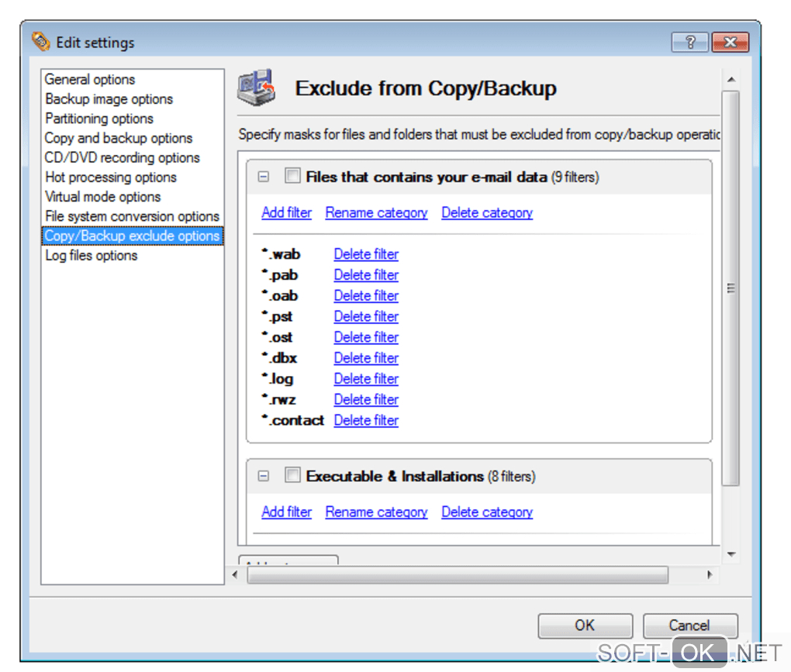This screenshot has width=791, height=672.
Task: Click the *.pab filter text
Action: tap(279, 274)
